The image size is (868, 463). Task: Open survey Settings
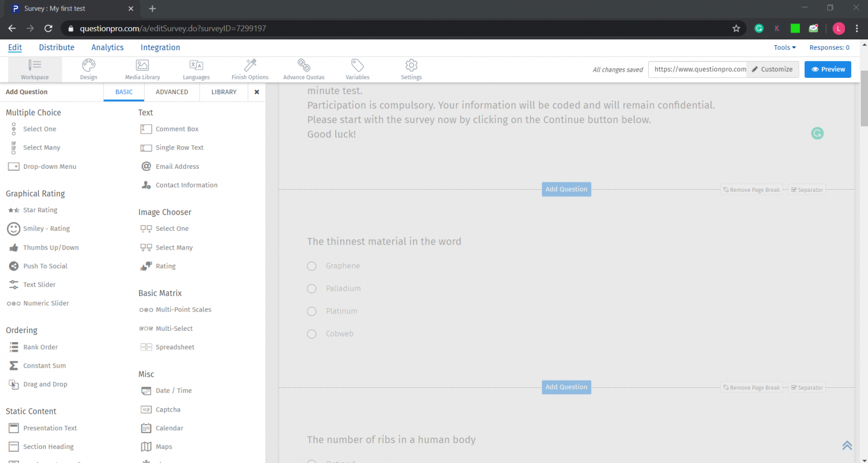click(x=411, y=69)
